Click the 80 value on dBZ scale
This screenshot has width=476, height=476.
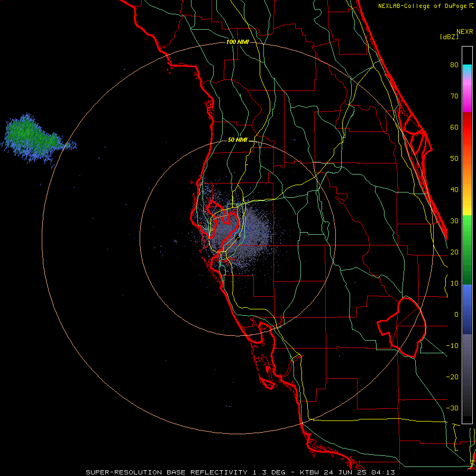(454, 65)
